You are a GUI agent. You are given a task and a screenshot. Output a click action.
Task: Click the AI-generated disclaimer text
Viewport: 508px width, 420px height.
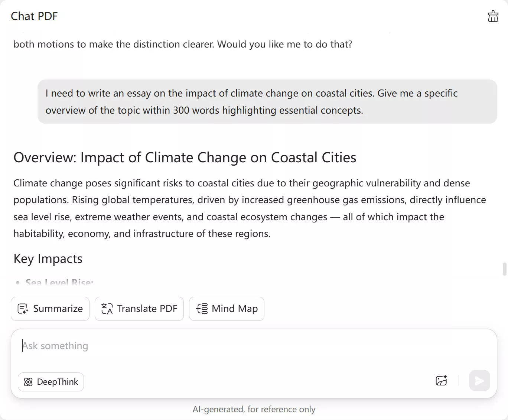pyautogui.click(x=254, y=409)
